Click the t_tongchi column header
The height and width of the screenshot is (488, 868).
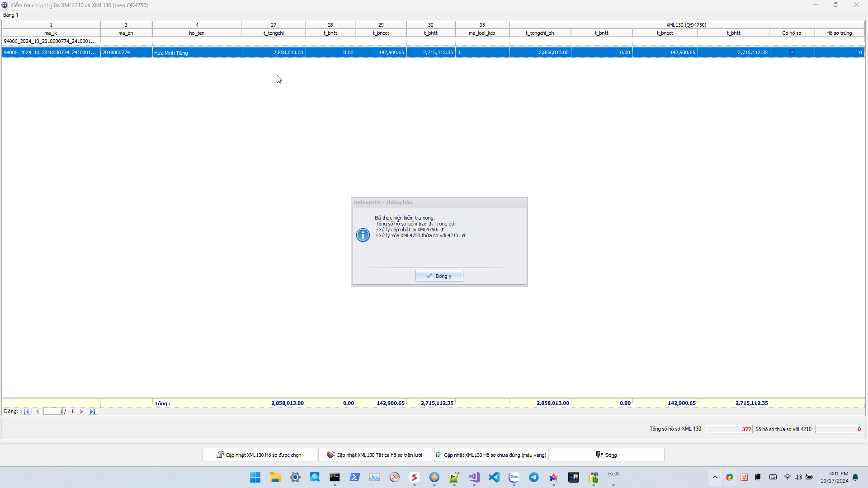[274, 33]
